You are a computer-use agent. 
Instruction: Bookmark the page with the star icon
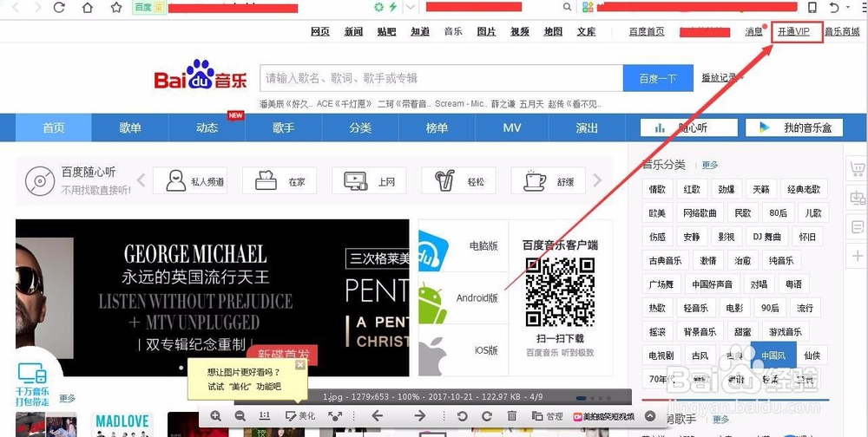[116, 7]
